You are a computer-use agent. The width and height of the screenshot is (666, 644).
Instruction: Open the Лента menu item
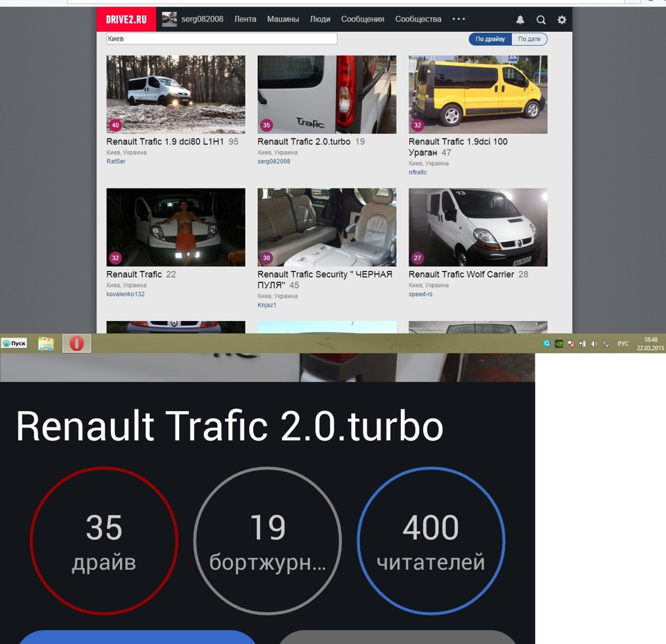(x=245, y=19)
